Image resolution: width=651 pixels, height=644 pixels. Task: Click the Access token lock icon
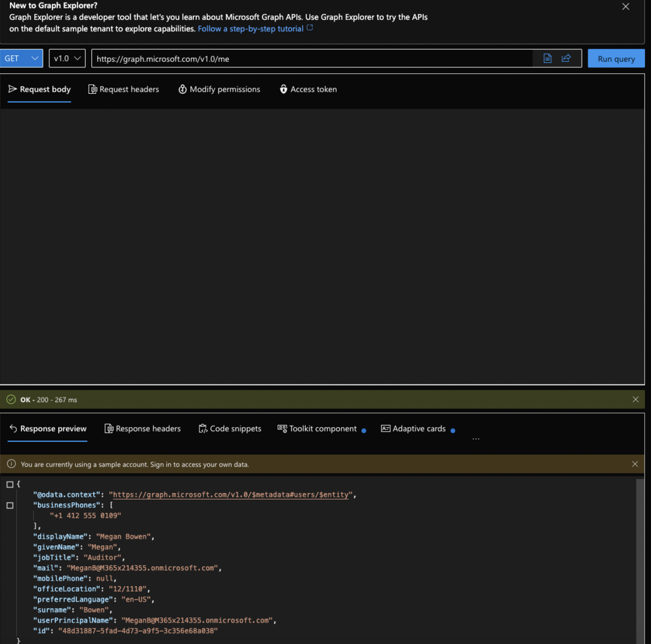pos(284,89)
